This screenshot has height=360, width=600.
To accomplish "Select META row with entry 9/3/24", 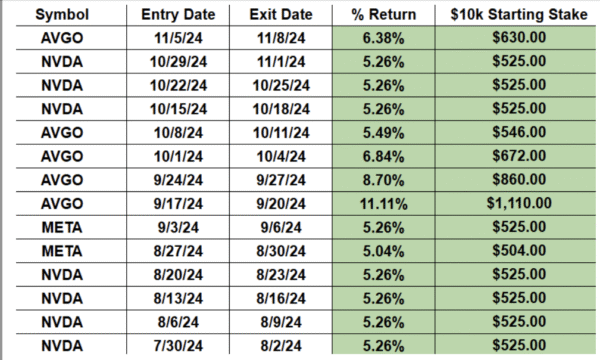I will point(306,228).
